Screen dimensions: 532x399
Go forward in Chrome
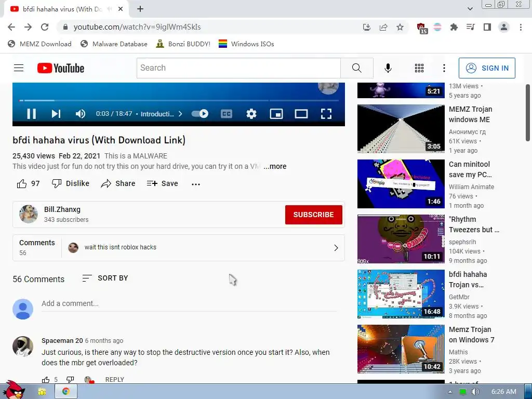pos(28,27)
